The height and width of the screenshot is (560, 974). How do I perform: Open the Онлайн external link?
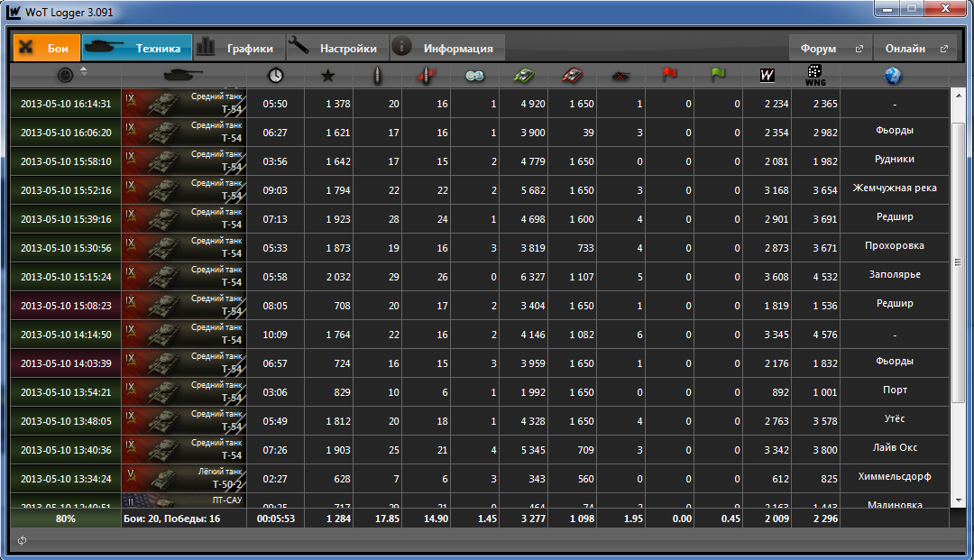coord(916,48)
